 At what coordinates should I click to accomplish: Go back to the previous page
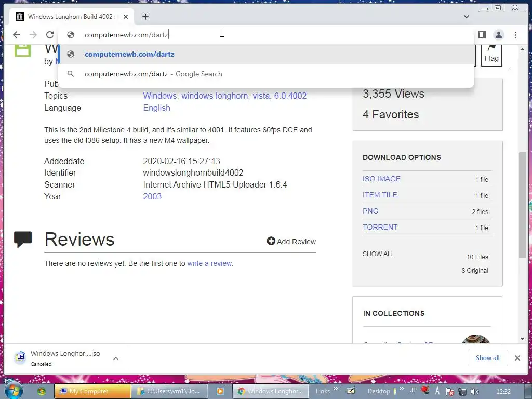click(16, 35)
